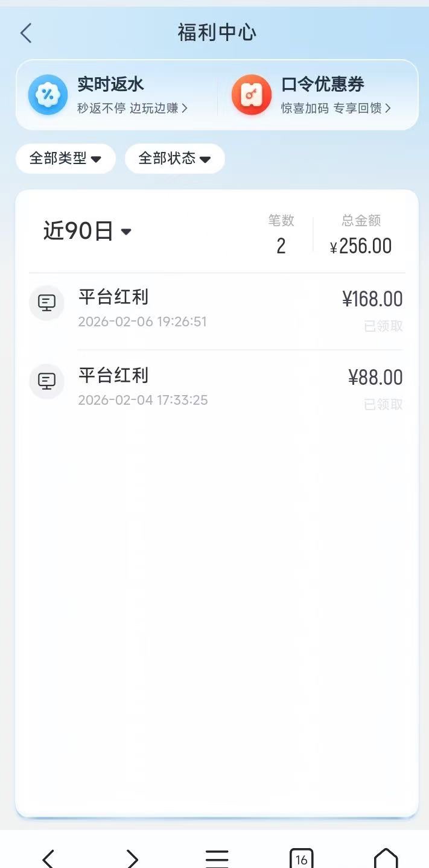
Task: Tap the red 口令优惠券 coupon icon
Action: pyautogui.click(x=251, y=94)
